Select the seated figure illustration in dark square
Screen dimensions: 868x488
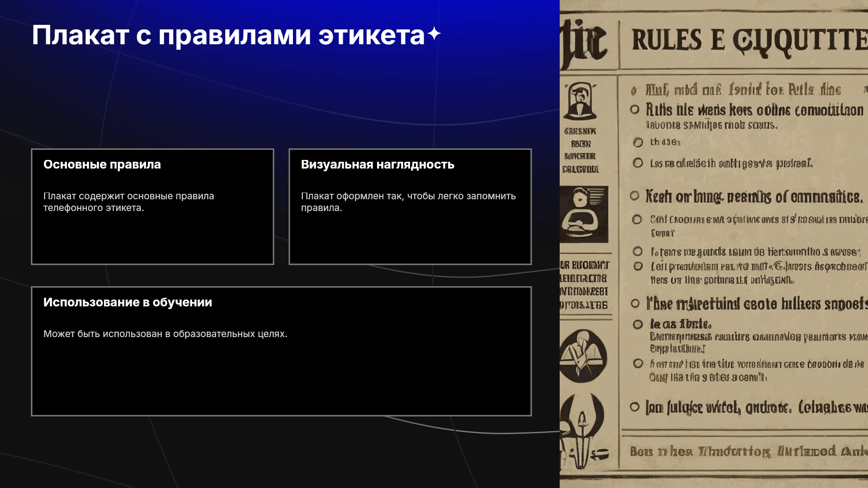tap(584, 214)
